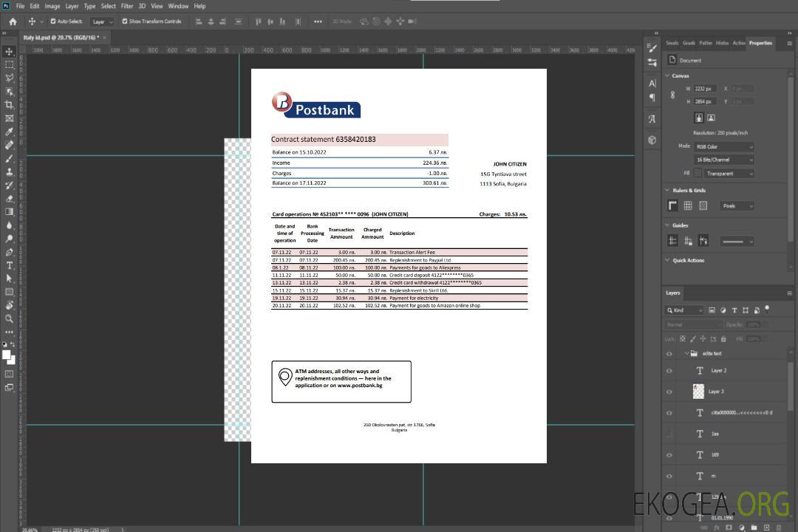Select the Path Selection tool

[x=9, y=279]
